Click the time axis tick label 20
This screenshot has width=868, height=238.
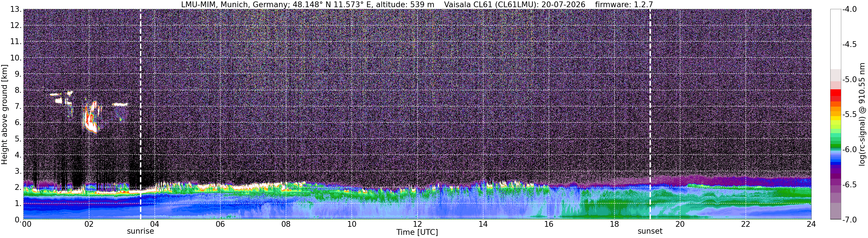coord(680,224)
